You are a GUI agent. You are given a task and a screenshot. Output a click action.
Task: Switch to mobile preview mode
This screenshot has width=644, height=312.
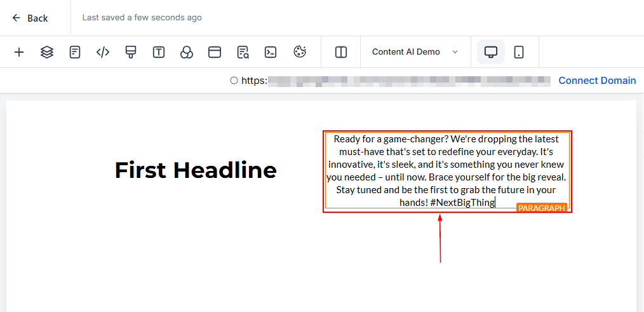[x=519, y=52]
